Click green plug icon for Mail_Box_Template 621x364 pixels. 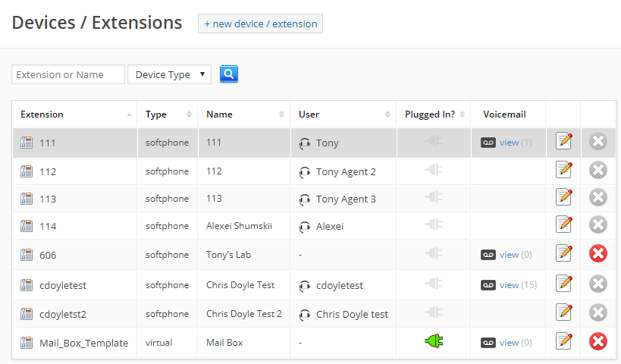point(434,342)
